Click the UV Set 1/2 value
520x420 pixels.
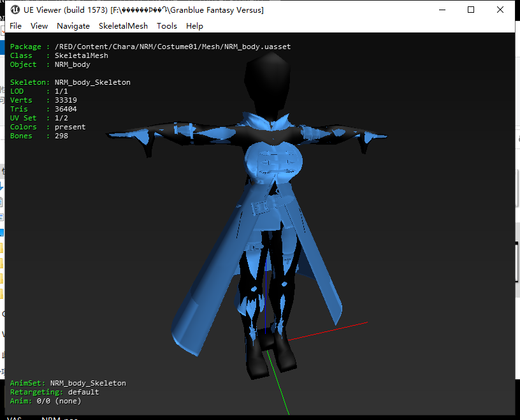point(61,118)
